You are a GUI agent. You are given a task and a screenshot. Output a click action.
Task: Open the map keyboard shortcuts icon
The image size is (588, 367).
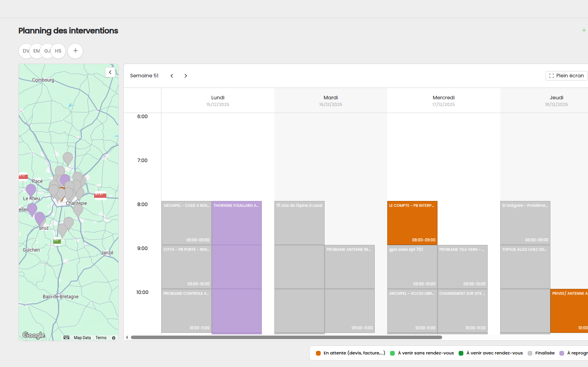click(x=67, y=338)
